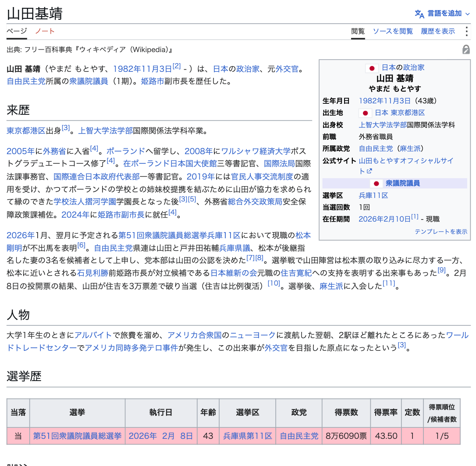Select the ページ tab
This screenshot has height=466, width=476.
17,31
